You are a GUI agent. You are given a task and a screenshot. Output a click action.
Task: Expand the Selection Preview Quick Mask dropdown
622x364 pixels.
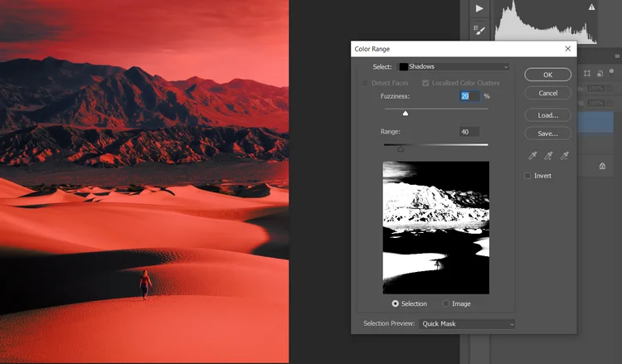466,323
